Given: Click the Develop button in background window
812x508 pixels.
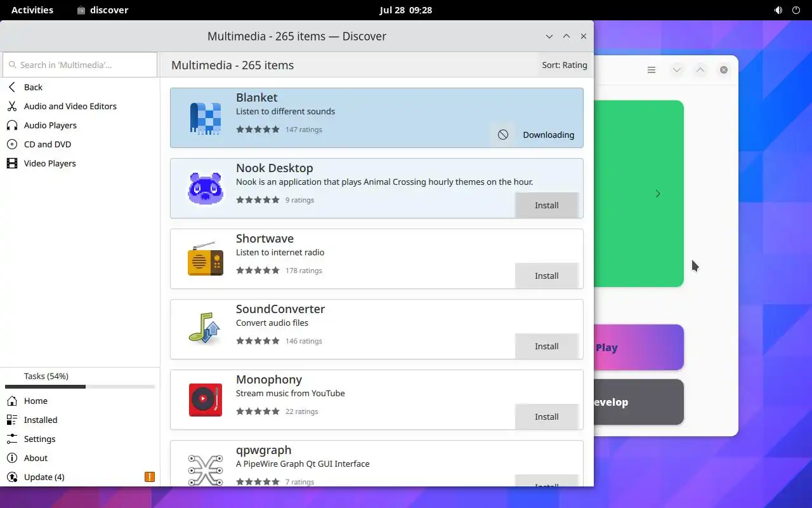Looking at the screenshot, I should coord(639,402).
